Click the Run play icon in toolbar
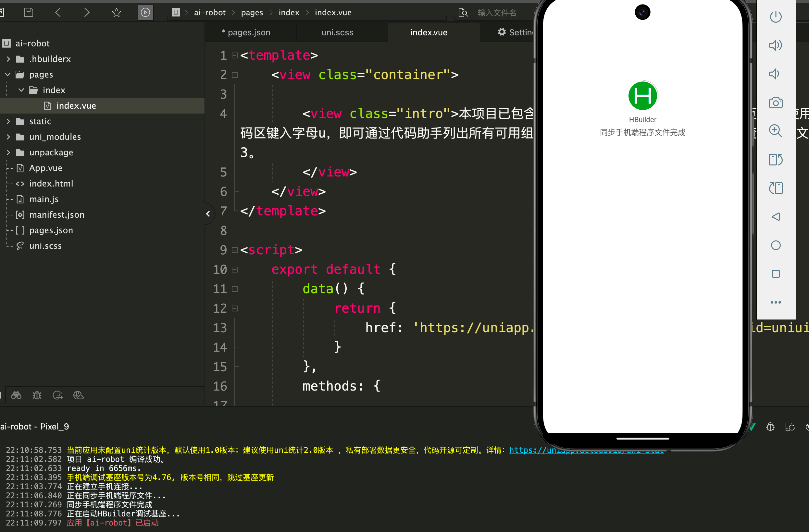809x532 pixels. pyautogui.click(x=145, y=13)
